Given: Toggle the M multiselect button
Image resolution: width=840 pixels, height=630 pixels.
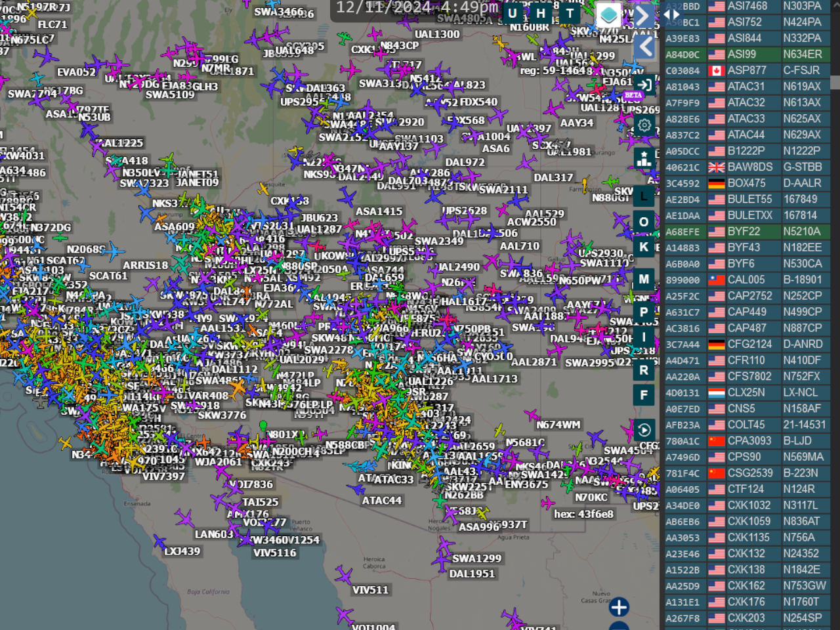Looking at the screenshot, I should tap(644, 279).
